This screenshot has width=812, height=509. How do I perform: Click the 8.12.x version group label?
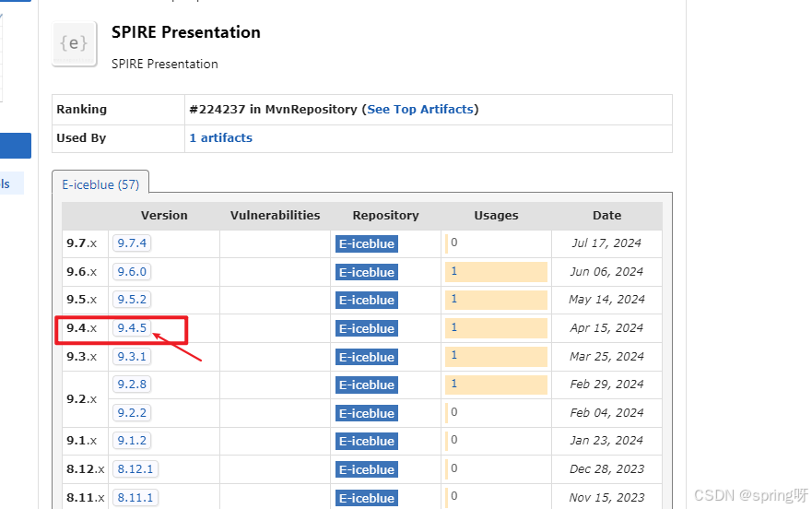pyautogui.click(x=86, y=469)
